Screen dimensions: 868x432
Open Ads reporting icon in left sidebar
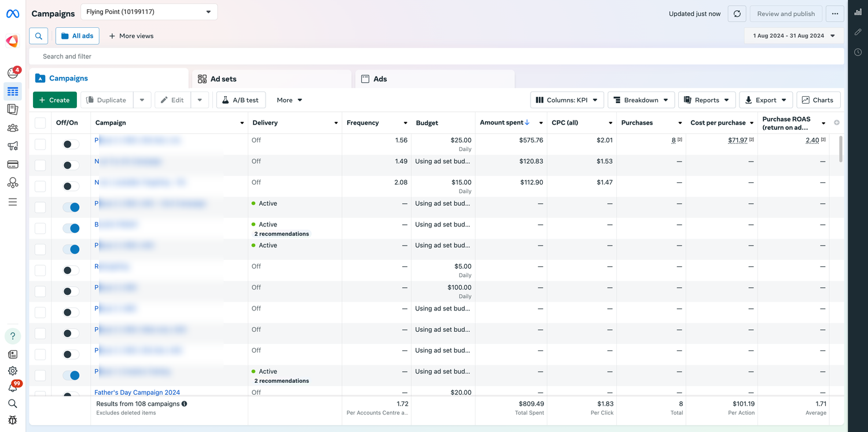coord(13,109)
